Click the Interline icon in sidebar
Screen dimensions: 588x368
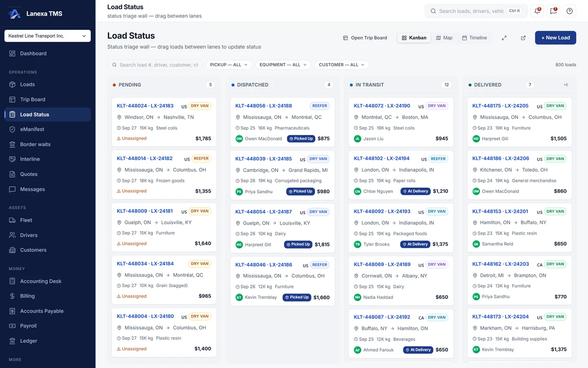pos(12,159)
